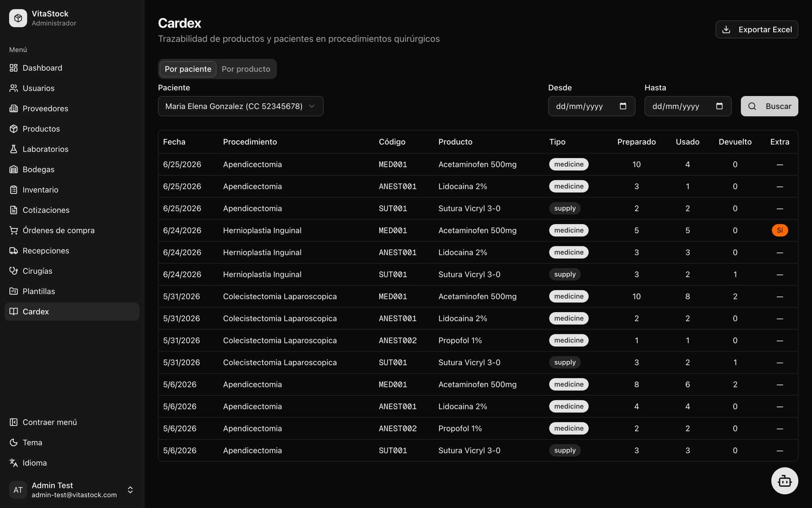Click supply badge in 6/25/2026 SUT001 row
The height and width of the screenshot is (508, 812).
point(565,208)
